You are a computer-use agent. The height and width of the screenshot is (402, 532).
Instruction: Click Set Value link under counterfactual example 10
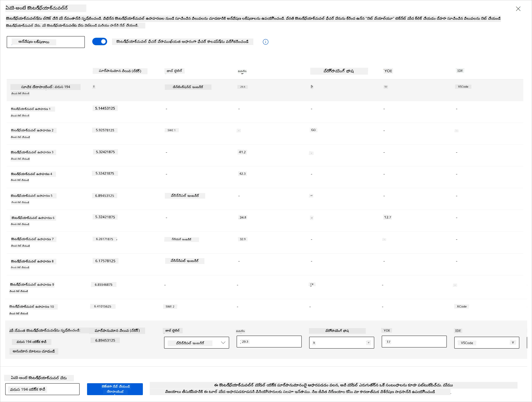[x=19, y=314]
